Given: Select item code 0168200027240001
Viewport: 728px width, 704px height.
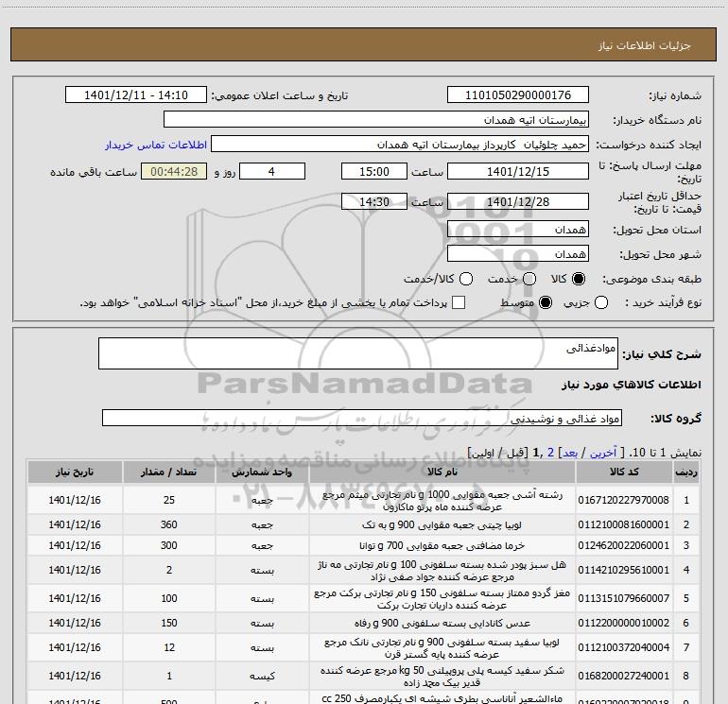Looking at the screenshot, I should (x=624, y=676).
